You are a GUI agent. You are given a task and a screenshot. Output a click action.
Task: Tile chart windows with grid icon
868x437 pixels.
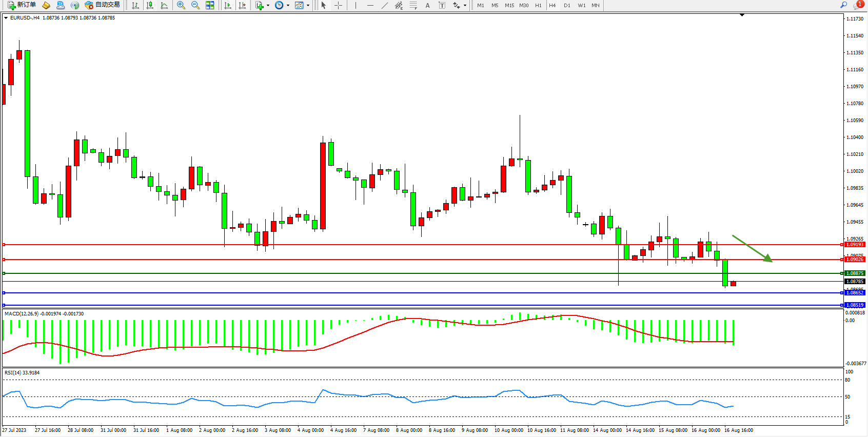pyautogui.click(x=210, y=5)
